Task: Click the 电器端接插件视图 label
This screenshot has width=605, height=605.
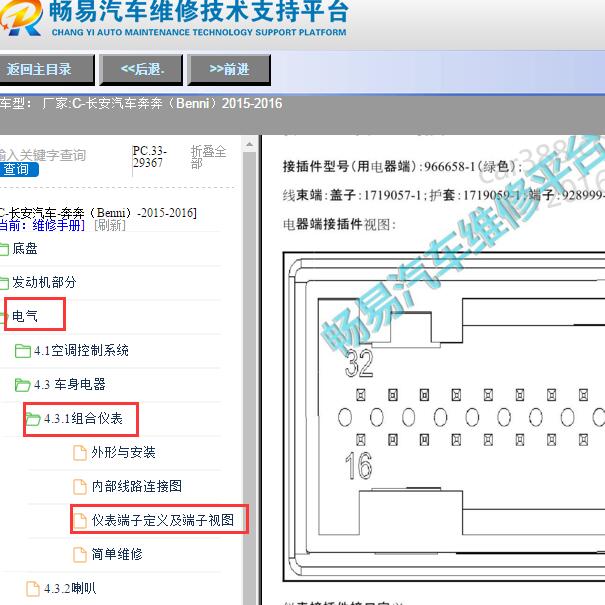Action: pyautogui.click(x=340, y=224)
